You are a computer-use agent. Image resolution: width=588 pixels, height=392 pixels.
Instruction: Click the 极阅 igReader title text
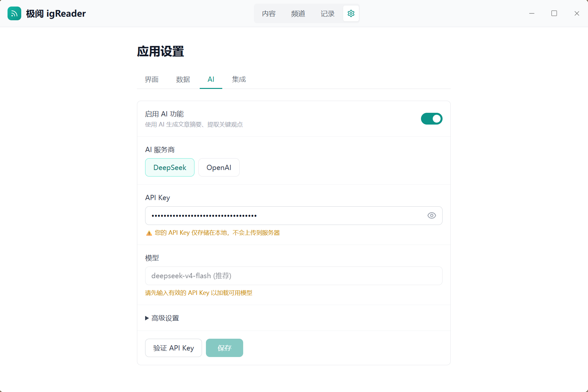[56, 13]
